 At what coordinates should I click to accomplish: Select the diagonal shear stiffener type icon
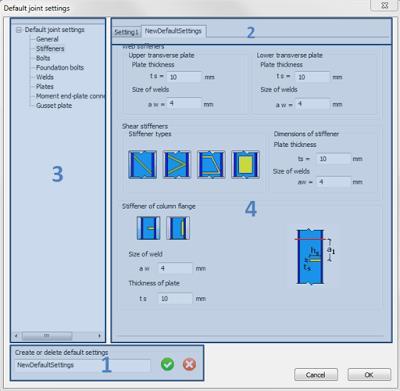point(142,164)
